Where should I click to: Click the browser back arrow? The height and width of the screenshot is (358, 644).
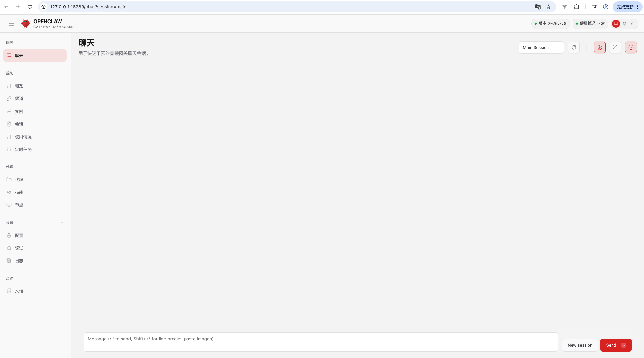(x=6, y=7)
